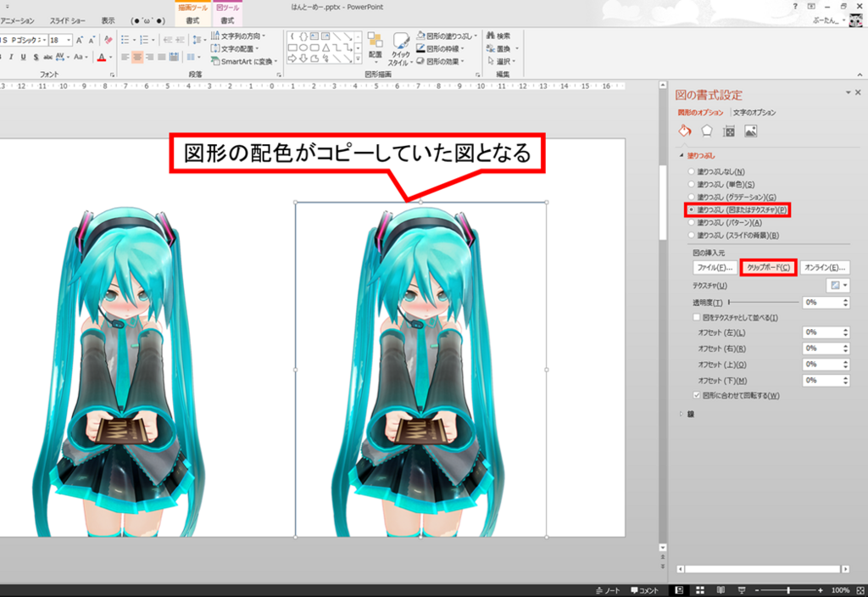This screenshot has height=597, width=868.
Task: Apply italic formatting
Action: [12, 57]
